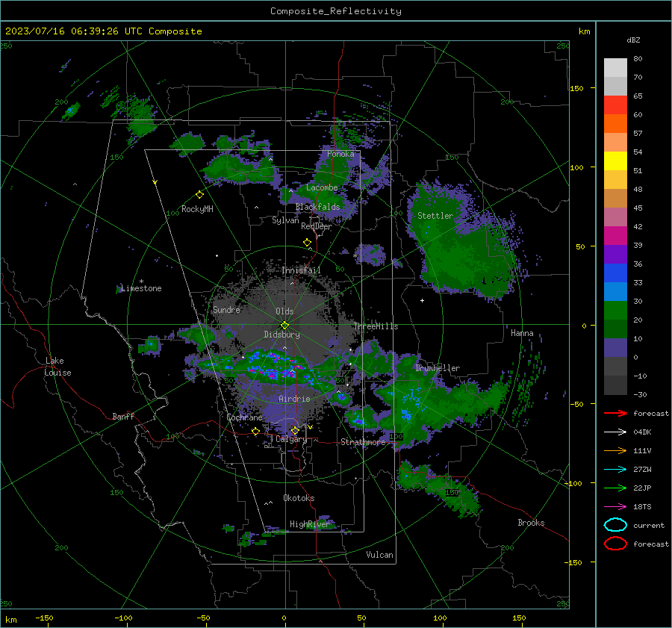Click the Strathmore town label
Screen dimensions: 672x628
coord(364,442)
